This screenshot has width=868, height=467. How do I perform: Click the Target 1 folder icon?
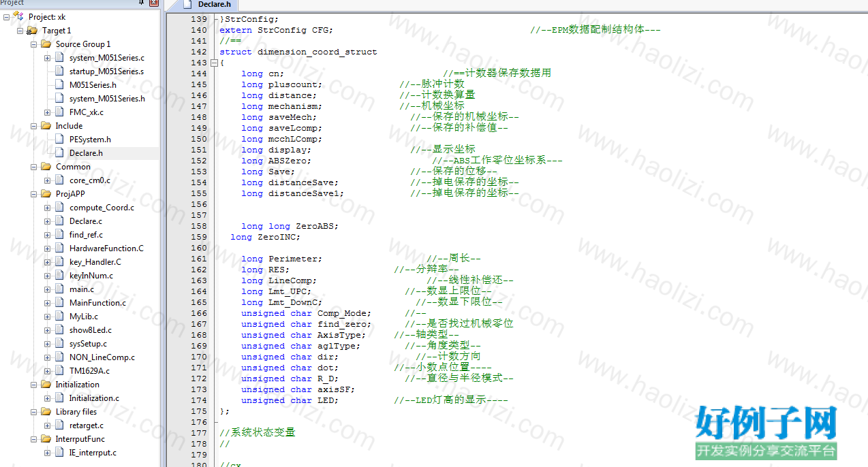coord(32,31)
